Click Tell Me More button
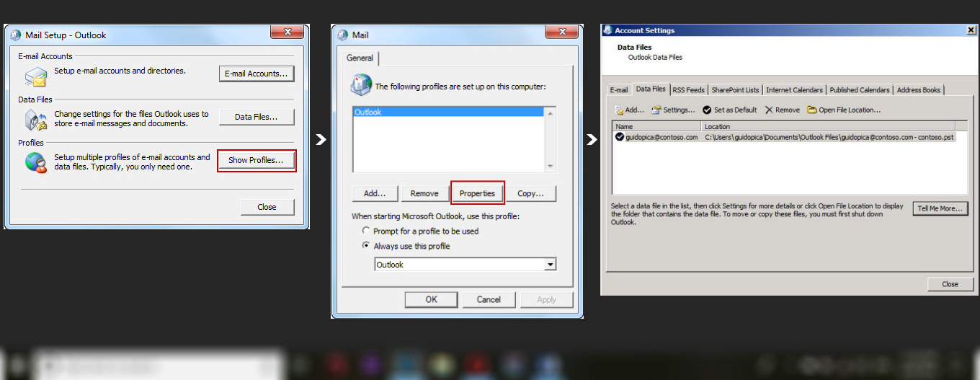Viewport: 980px width, 380px height. (x=940, y=208)
